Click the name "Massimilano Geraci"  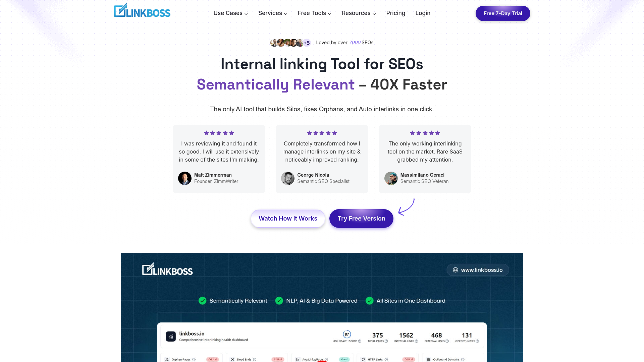tap(423, 175)
